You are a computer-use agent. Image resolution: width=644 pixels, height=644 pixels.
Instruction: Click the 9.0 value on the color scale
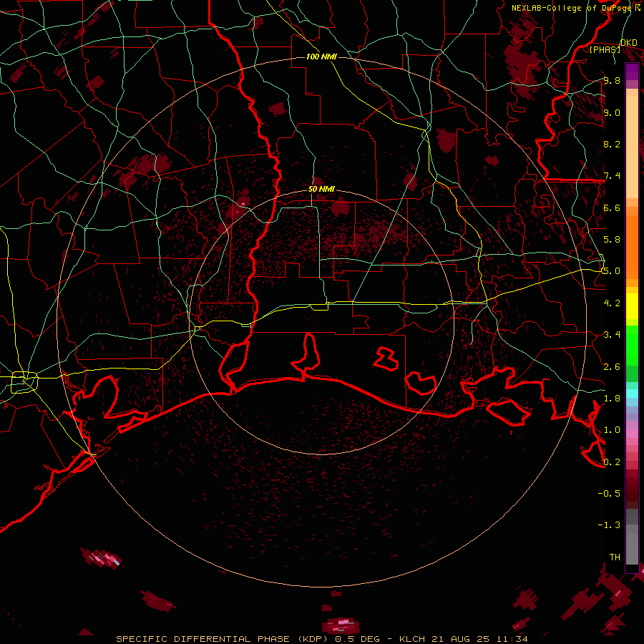coord(612,112)
